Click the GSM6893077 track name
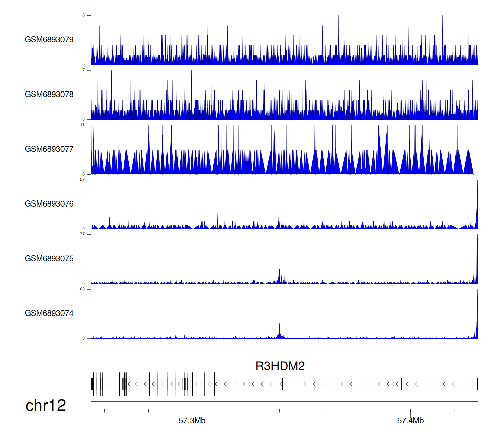The image size is (504, 444). click(x=49, y=149)
